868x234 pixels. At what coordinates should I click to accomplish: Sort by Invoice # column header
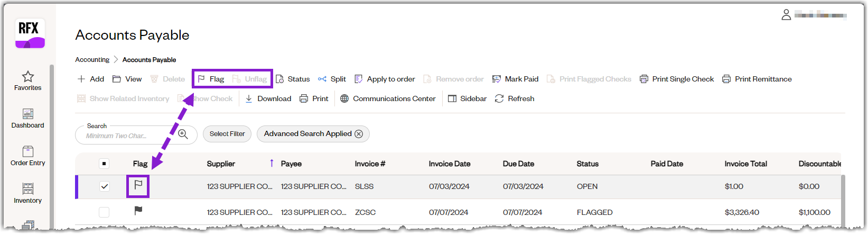click(370, 164)
